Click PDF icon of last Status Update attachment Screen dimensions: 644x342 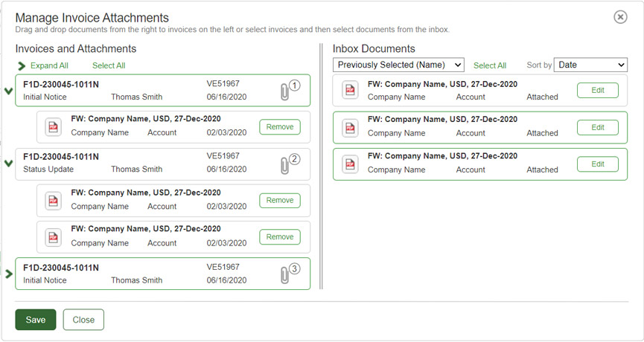(x=53, y=236)
